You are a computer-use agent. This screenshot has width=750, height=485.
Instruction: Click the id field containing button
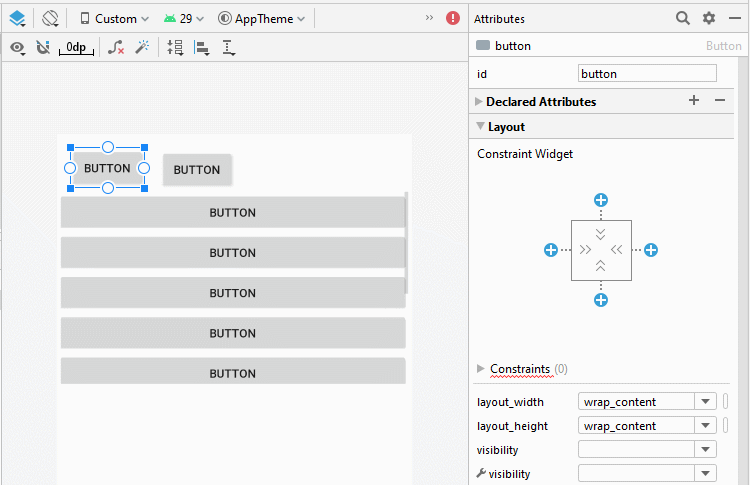[647, 74]
